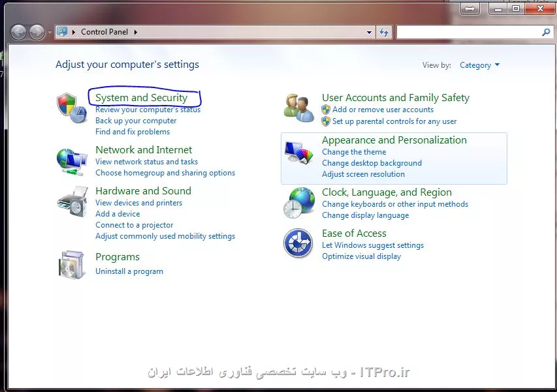Click the Control Panel address bar icon
This screenshot has height=392, width=557.
62,31
